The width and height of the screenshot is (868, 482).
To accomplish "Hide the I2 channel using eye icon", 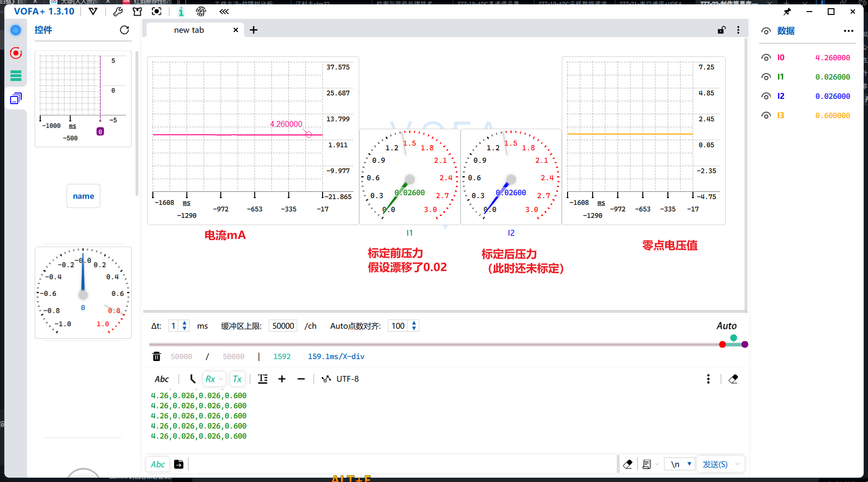I will tap(766, 96).
